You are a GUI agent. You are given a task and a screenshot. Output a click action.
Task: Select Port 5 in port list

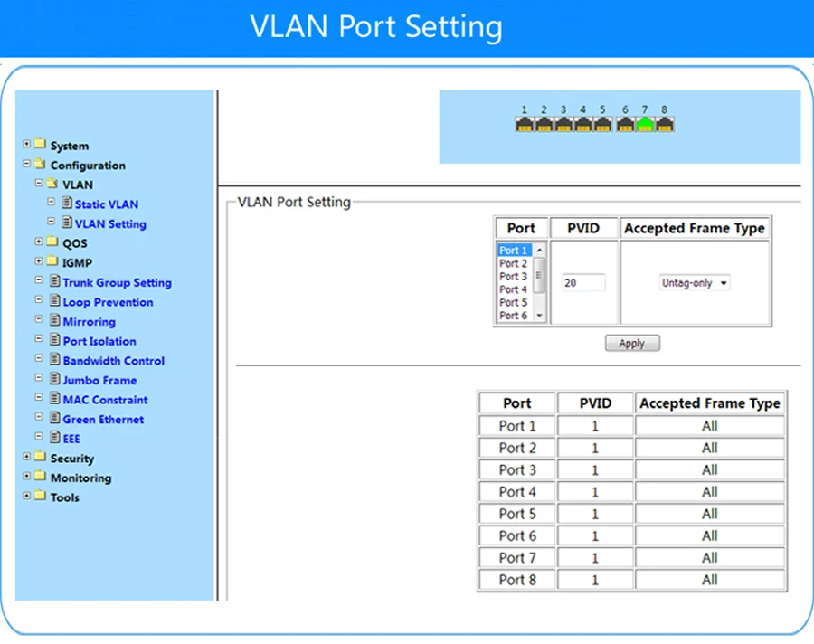click(515, 302)
